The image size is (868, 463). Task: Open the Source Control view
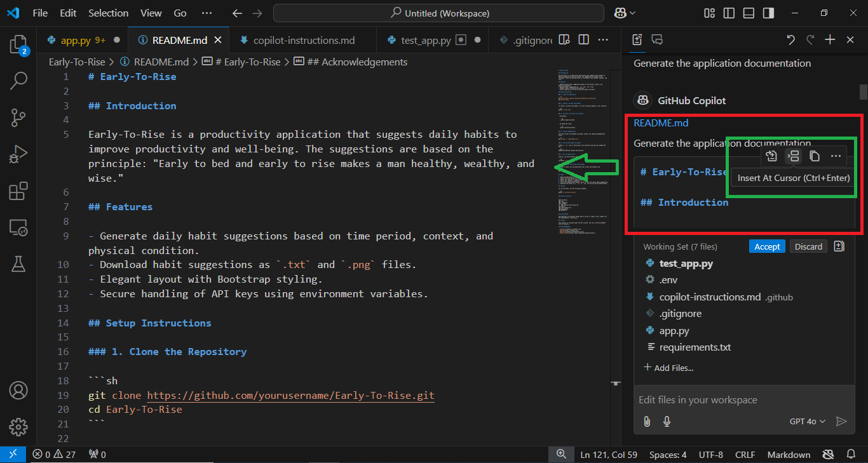(18, 117)
